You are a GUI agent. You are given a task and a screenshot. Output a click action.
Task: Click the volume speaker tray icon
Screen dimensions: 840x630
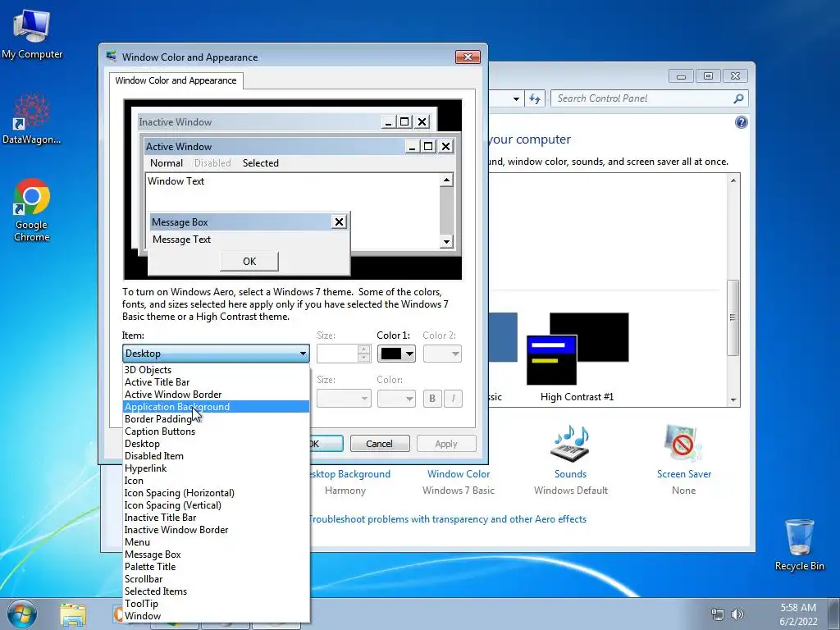coord(737,614)
